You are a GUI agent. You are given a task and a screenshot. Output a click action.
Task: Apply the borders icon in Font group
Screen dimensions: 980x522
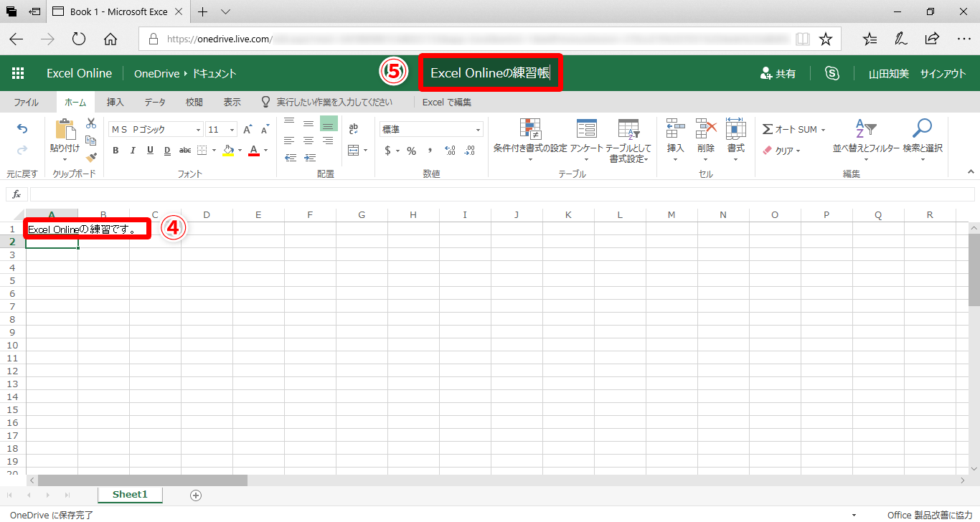[202, 151]
